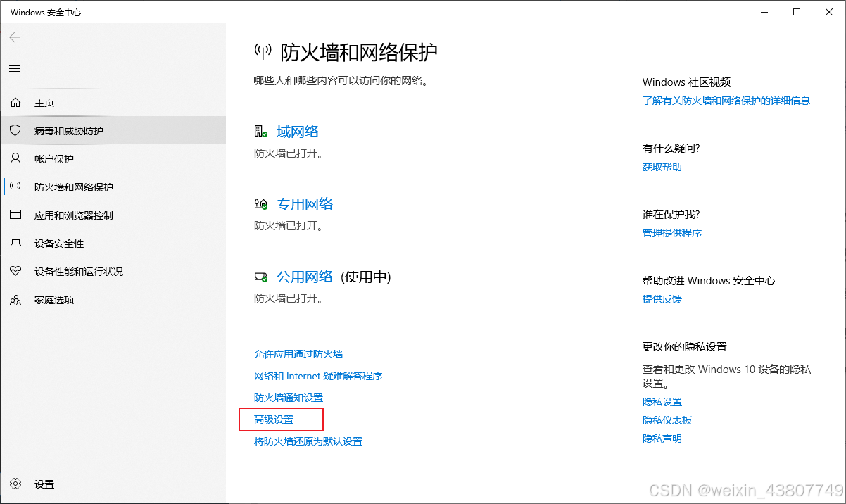The image size is (846, 504).
Task: Click 防火墙通知设置 link
Action: pyautogui.click(x=289, y=398)
